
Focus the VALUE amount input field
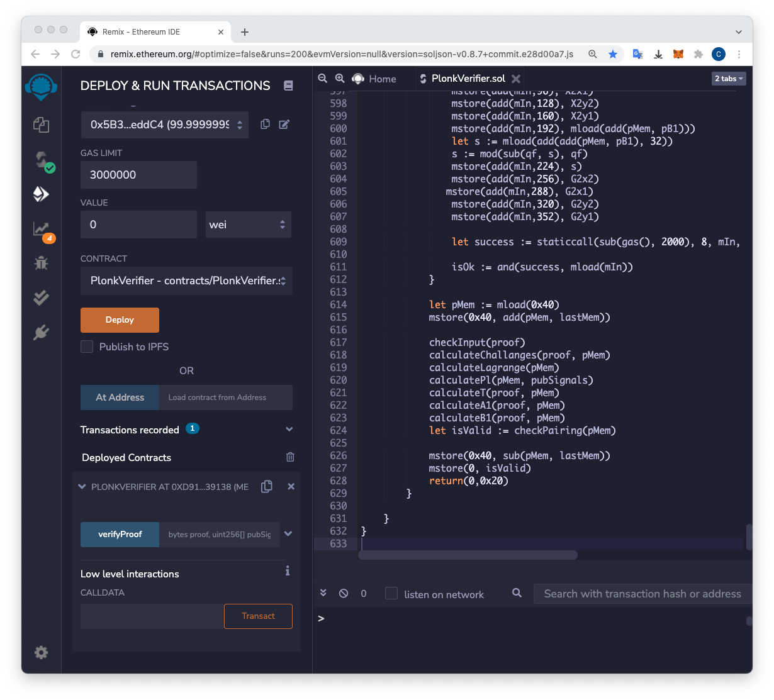138,225
